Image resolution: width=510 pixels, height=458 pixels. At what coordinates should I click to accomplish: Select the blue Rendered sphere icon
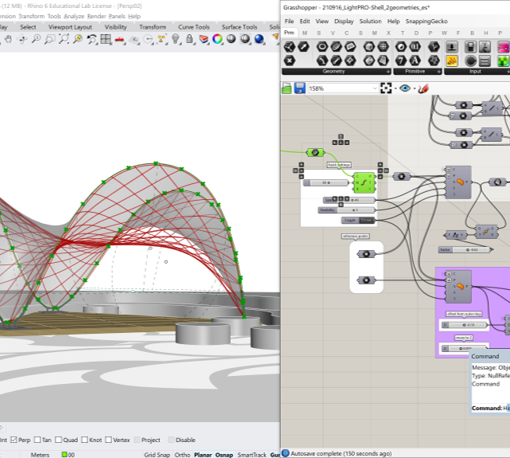[x=259, y=39]
